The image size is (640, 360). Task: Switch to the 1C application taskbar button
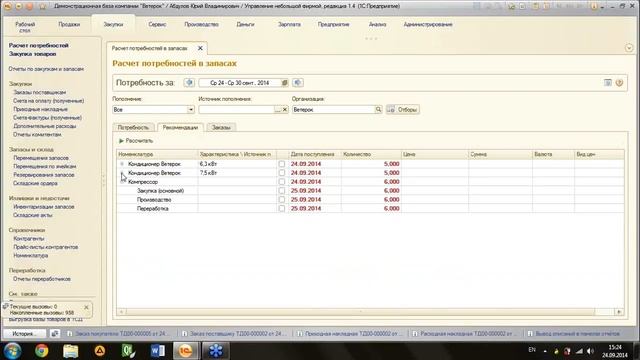point(185,351)
